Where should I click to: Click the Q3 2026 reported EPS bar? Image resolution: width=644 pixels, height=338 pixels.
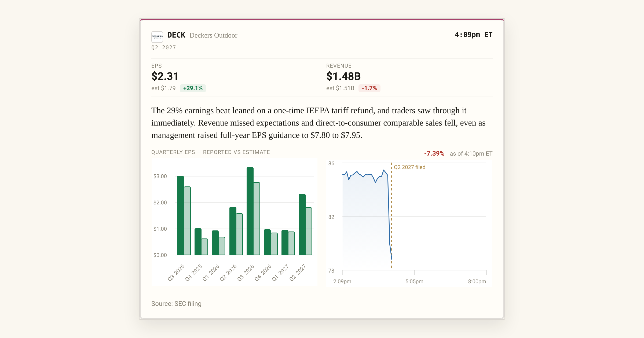tap(250, 211)
